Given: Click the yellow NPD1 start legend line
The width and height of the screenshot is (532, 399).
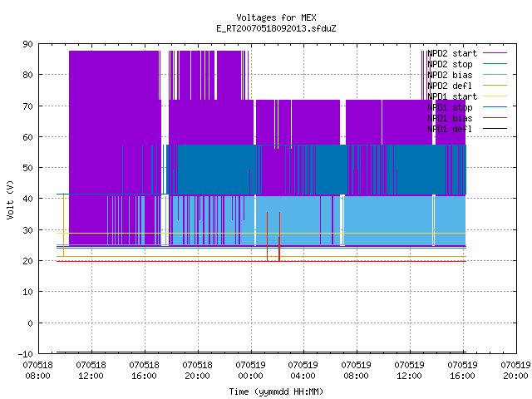Looking at the screenshot, I should coord(495,96).
